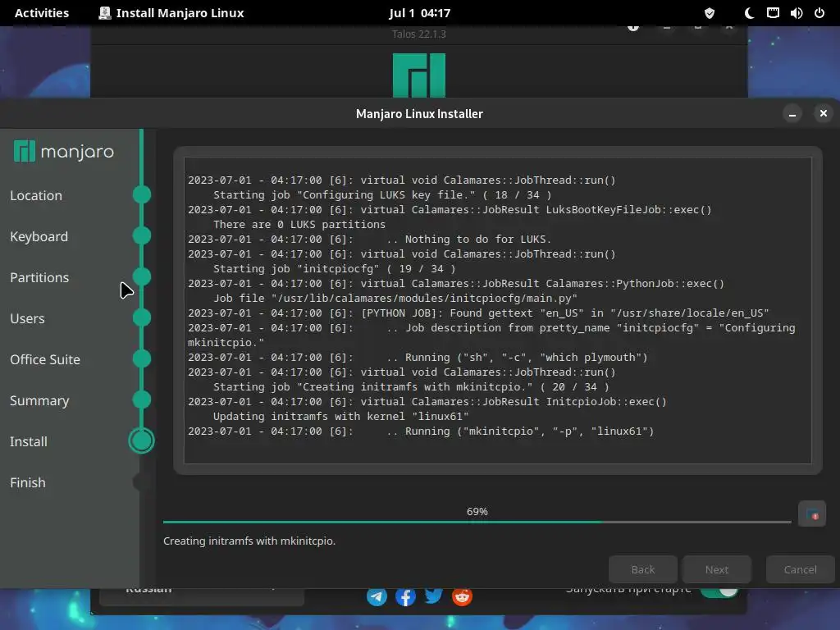This screenshot has height=630, width=840.
Task: Minimize the Manjaro Linux Installer window
Action: tap(792, 113)
